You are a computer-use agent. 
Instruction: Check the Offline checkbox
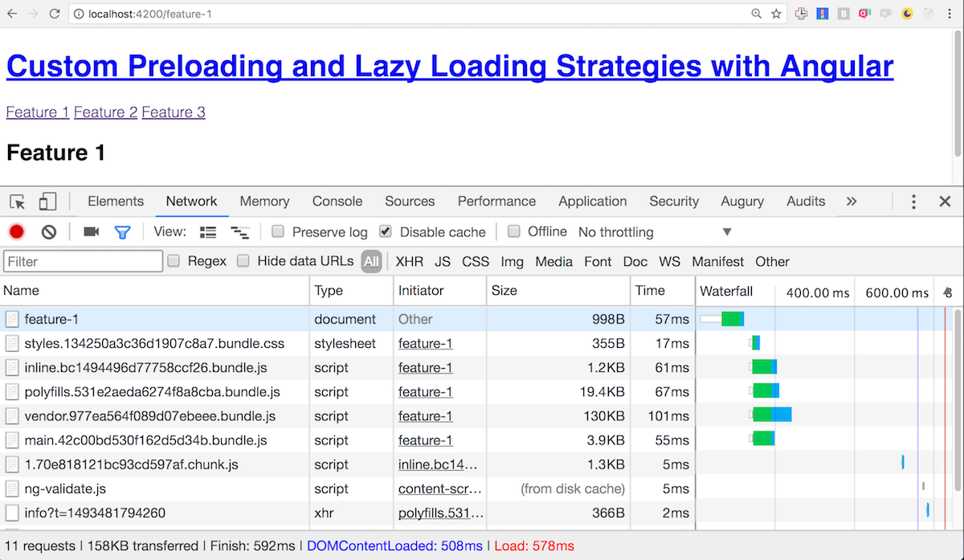pos(514,231)
